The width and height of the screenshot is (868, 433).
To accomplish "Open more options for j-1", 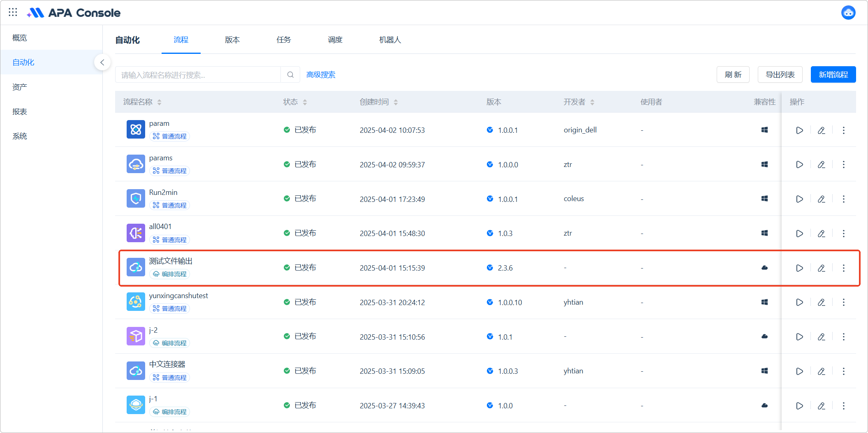I will click(x=844, y=406).
